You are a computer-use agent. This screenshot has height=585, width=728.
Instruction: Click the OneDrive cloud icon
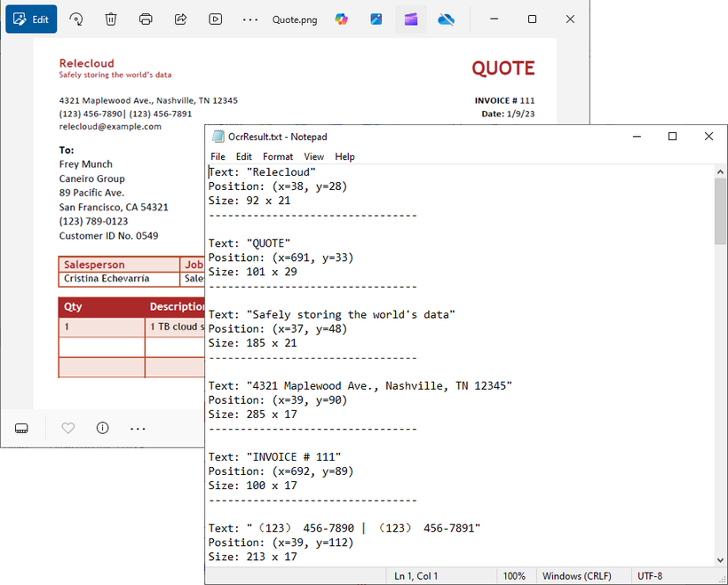coord(446,19)
